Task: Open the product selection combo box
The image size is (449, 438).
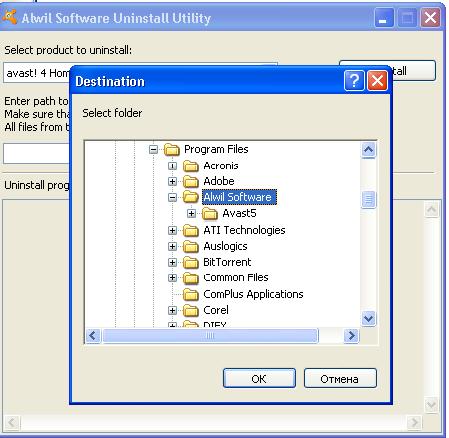Action: (x=37, y=73)
